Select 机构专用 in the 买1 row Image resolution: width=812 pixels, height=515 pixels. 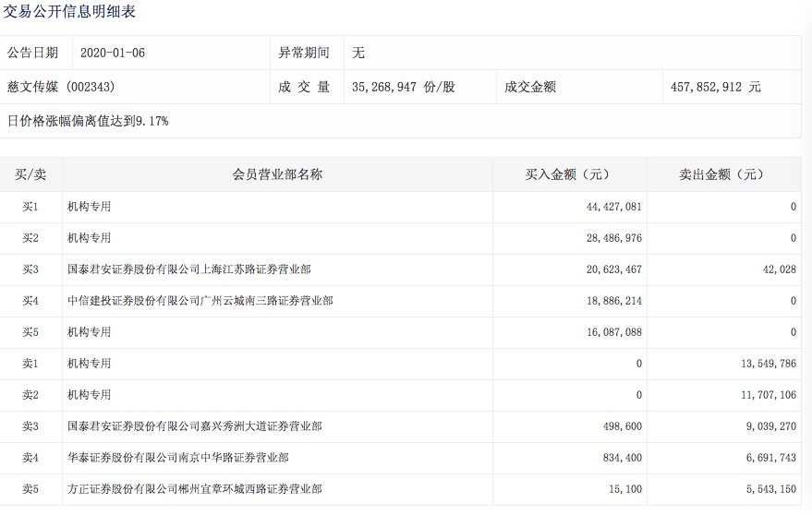point(90,207)
